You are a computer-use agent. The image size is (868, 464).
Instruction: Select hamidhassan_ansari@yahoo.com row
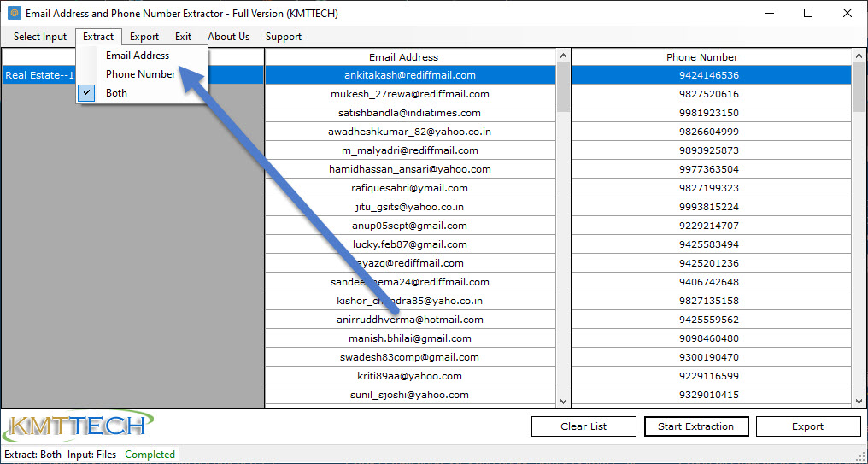[410, 169]
